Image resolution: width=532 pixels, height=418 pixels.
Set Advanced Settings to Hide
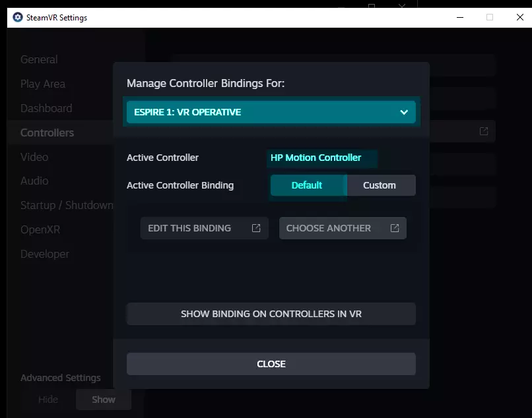(48, 400)
